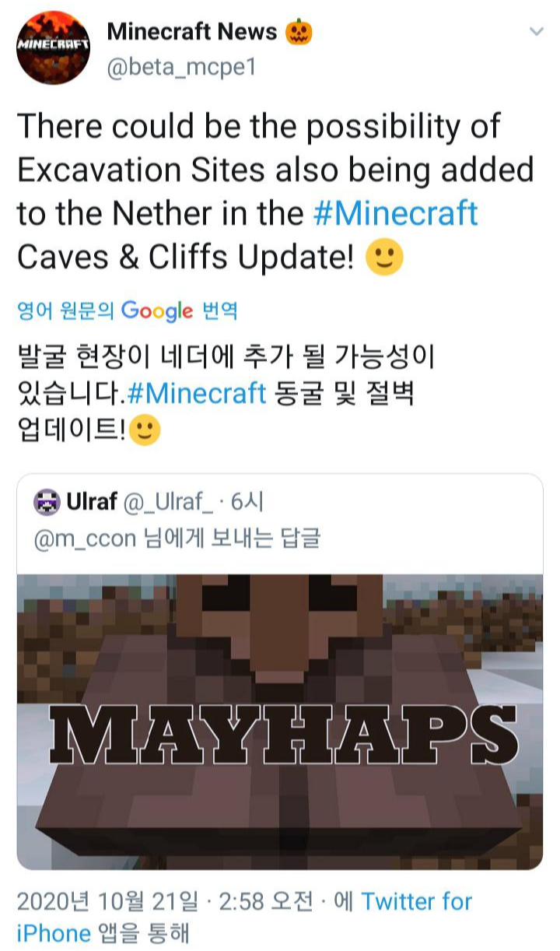
Task: Click the pumpkin emoji beside Minecraft News
Action: coord(299,31)
